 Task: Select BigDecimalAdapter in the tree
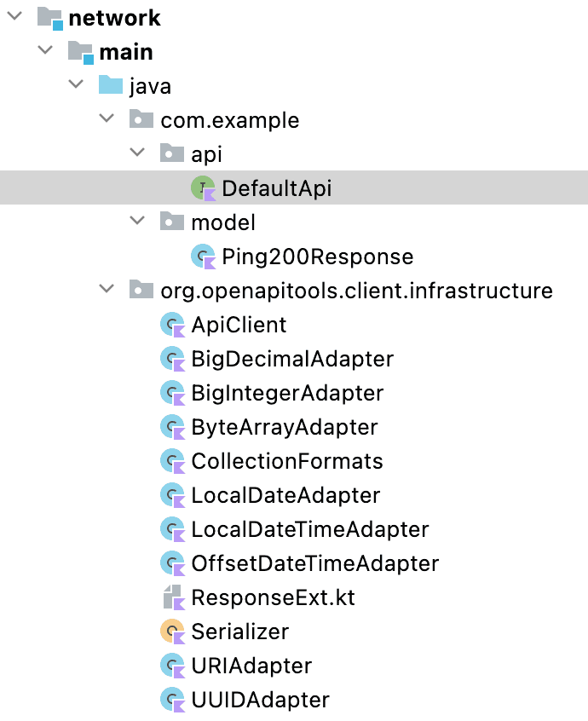pyautogui.click(x=291, y=359)
